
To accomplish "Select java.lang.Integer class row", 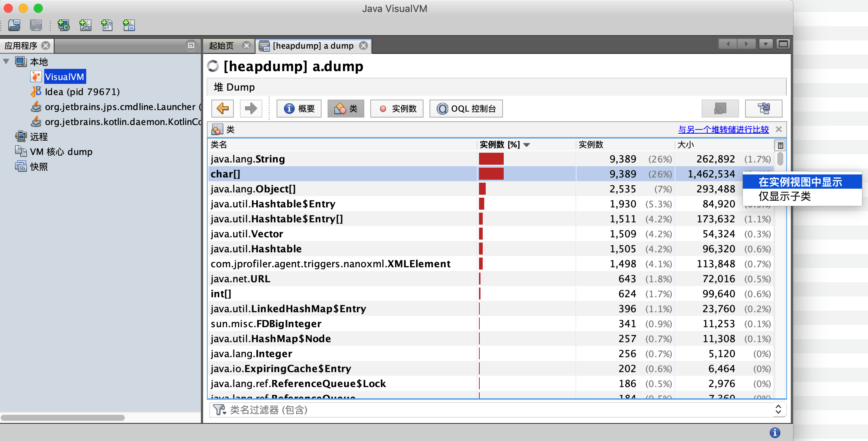I will 491,354.
